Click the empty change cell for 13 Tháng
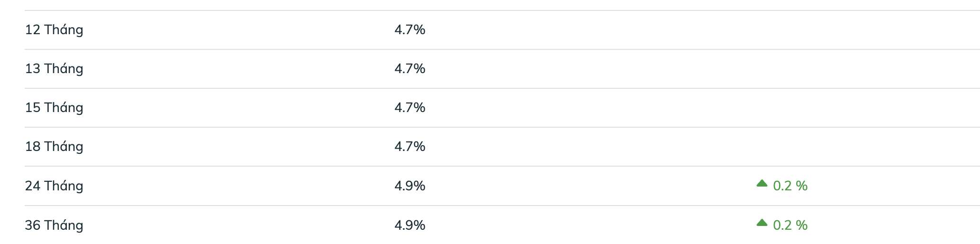Viewport: 980px width, 244px height. (782, 69)
